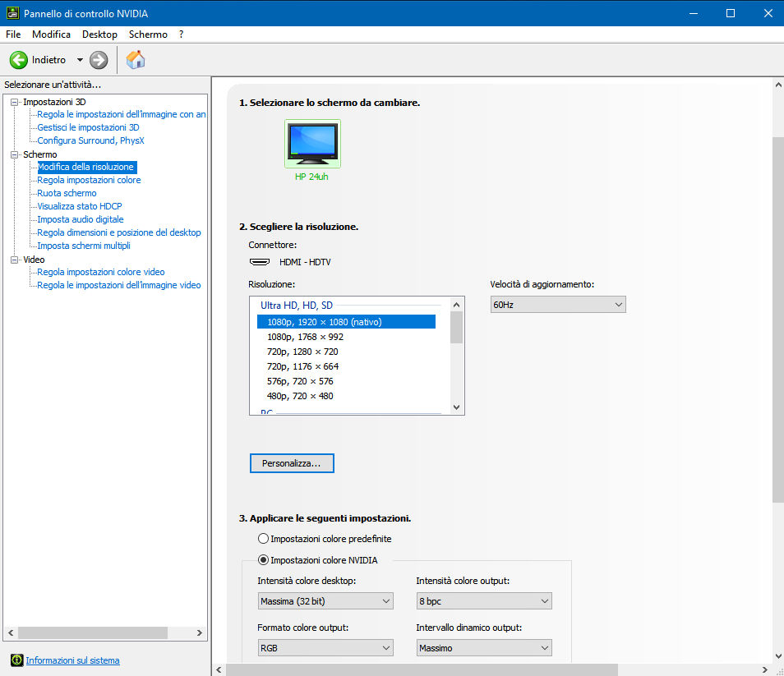Open Imposta schermi multipli
Image resolution: width=784 pixels, height=676 pixels.
pyautogui.click(x=84, y=246)
